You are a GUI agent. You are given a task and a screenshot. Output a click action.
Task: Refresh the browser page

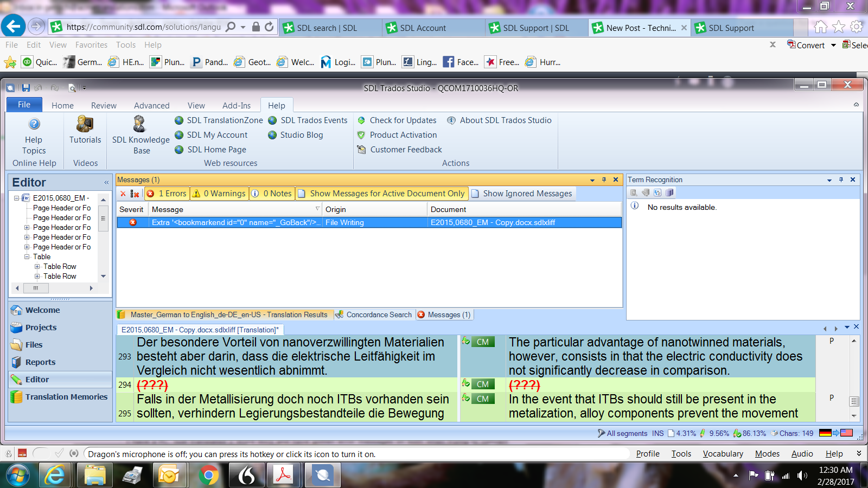tap(269, 27)
